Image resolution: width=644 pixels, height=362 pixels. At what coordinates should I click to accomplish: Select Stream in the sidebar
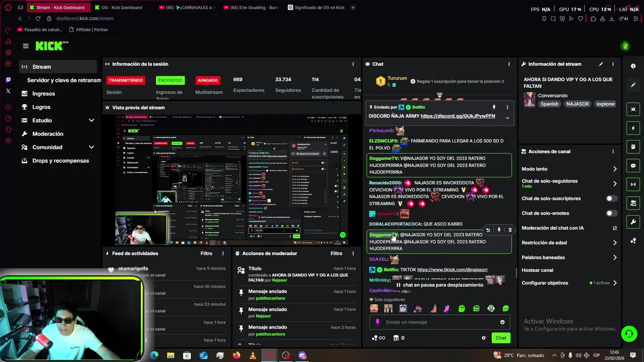pos(58,67)
